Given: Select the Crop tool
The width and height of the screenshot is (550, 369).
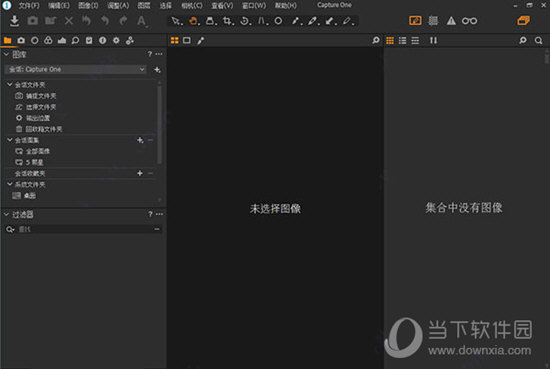Looking at the screenshot, I should click(x=227, y=21).
